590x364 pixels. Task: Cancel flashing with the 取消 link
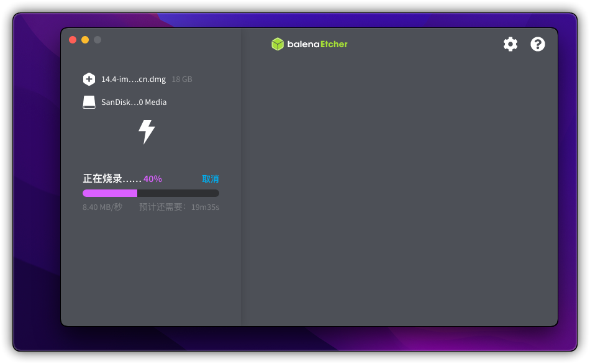(x=210, y=179)
